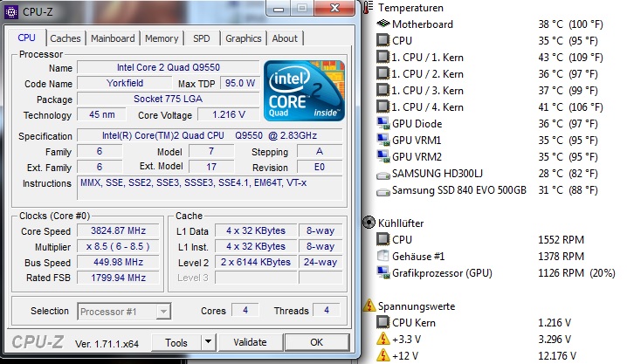The image size is (627, 364).
Task: Click the Tools button
Action: click(x=176, y=342)
